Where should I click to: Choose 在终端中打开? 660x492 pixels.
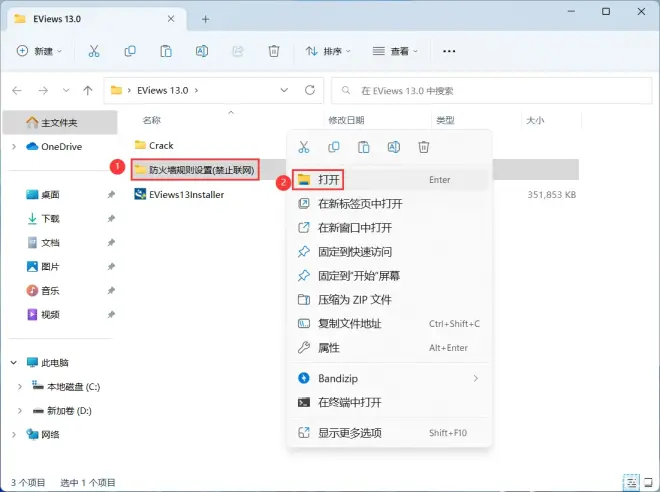click(x=389, y=402)
